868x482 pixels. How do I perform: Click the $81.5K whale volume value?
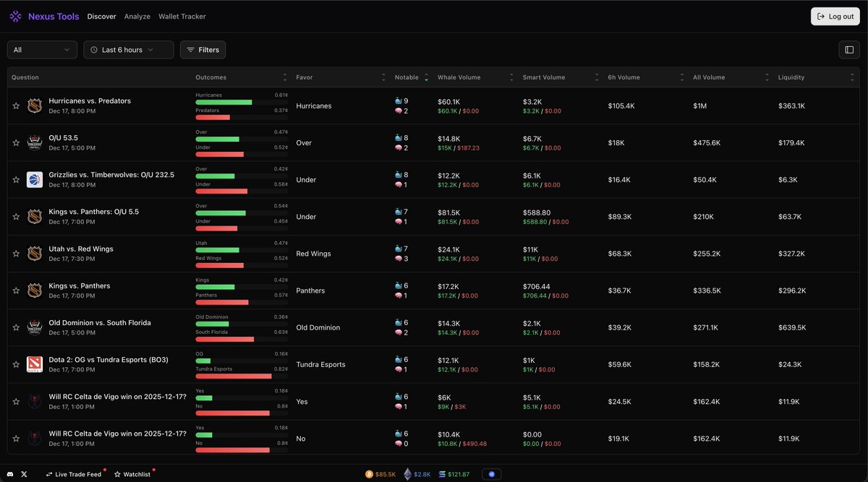tap(448, 212)
